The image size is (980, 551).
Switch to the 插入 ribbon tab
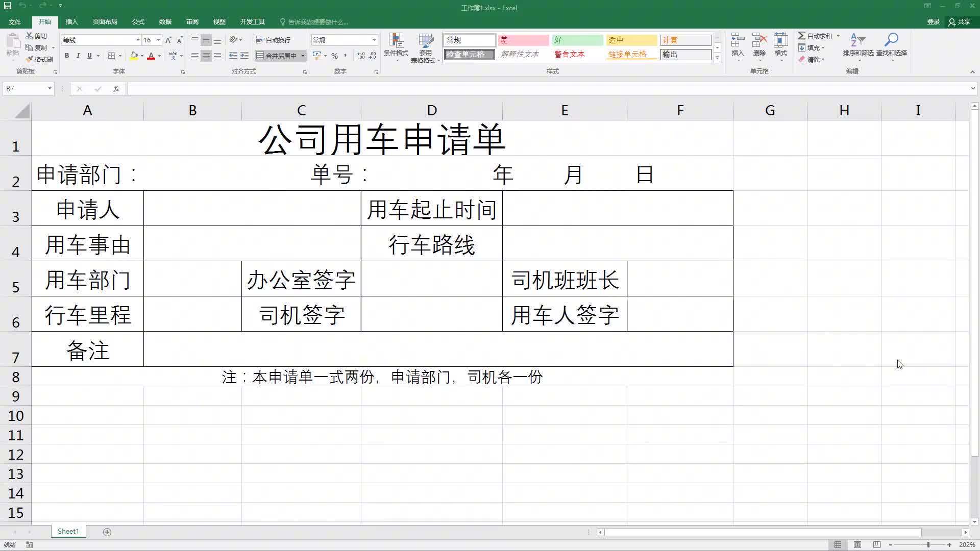click(71, 21)
